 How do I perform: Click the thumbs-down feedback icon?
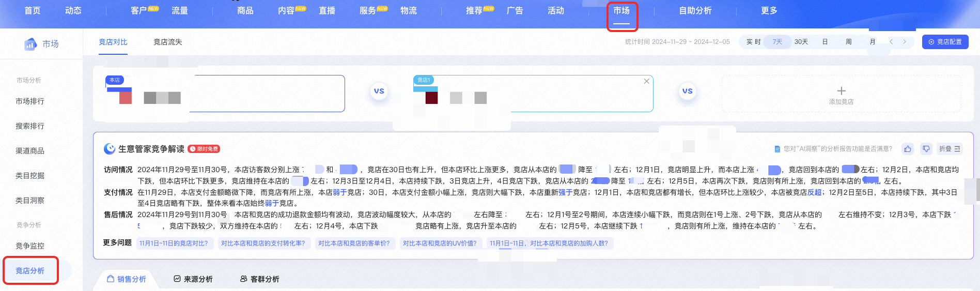926,149
